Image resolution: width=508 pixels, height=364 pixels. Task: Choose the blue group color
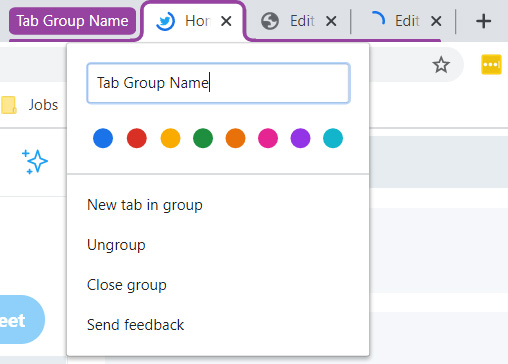tap(103, 138)
